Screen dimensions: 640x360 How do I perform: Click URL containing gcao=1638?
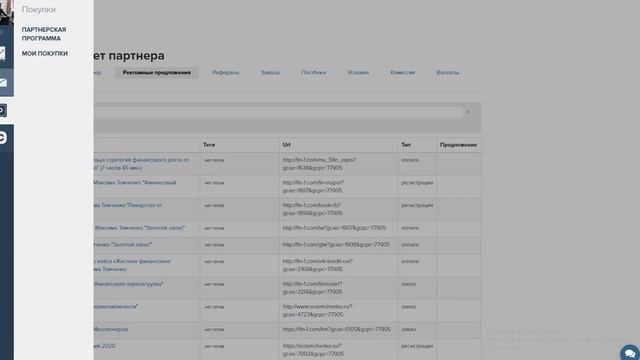click(x=319, y=164)
